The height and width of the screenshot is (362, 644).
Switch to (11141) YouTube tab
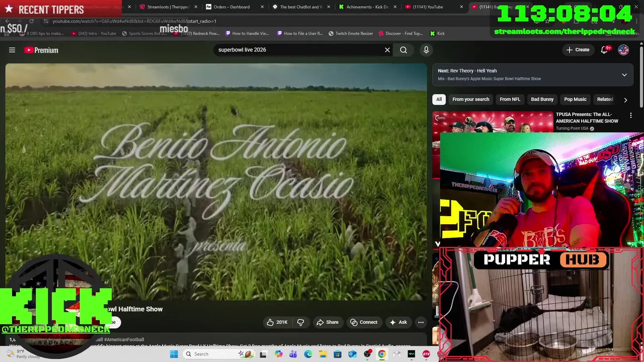click(434, 7)
